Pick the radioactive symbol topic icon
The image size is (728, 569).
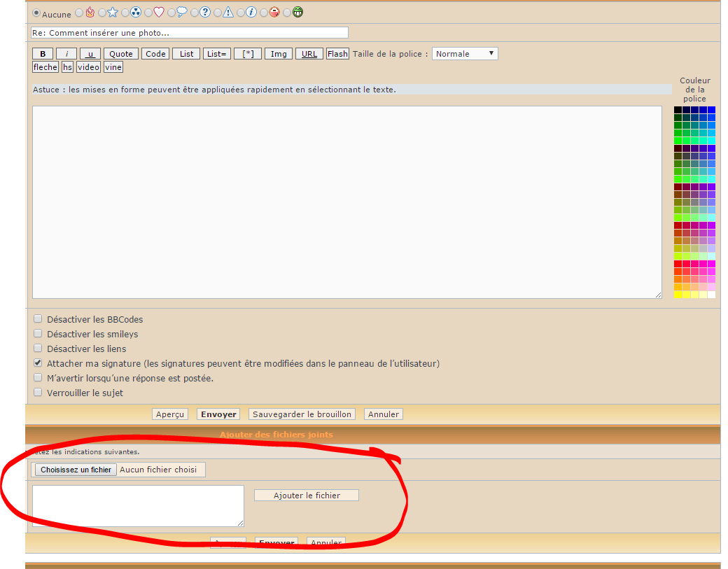click(x=136, y=12)
